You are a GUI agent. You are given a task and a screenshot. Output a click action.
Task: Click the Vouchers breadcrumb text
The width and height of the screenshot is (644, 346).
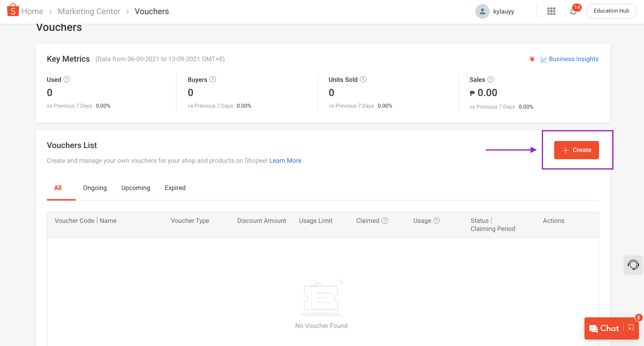pyautogui.click(x=152, y=11)
